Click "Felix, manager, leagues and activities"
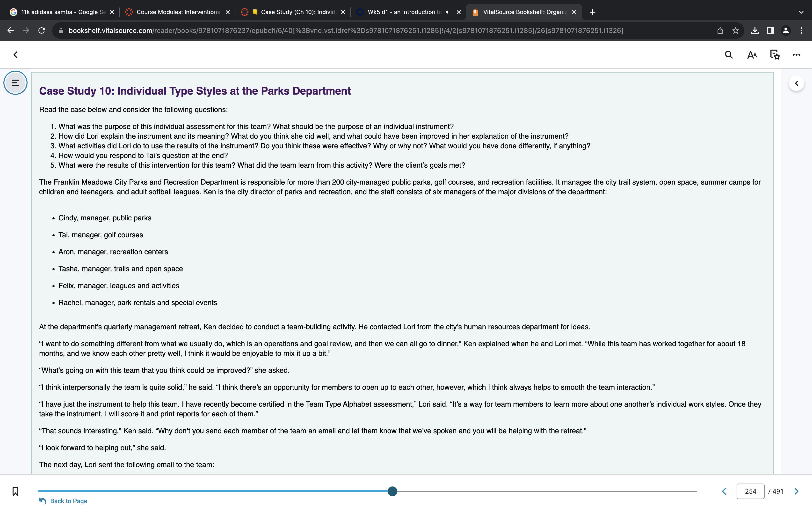The image size is (812, 508). coord(119,286)
